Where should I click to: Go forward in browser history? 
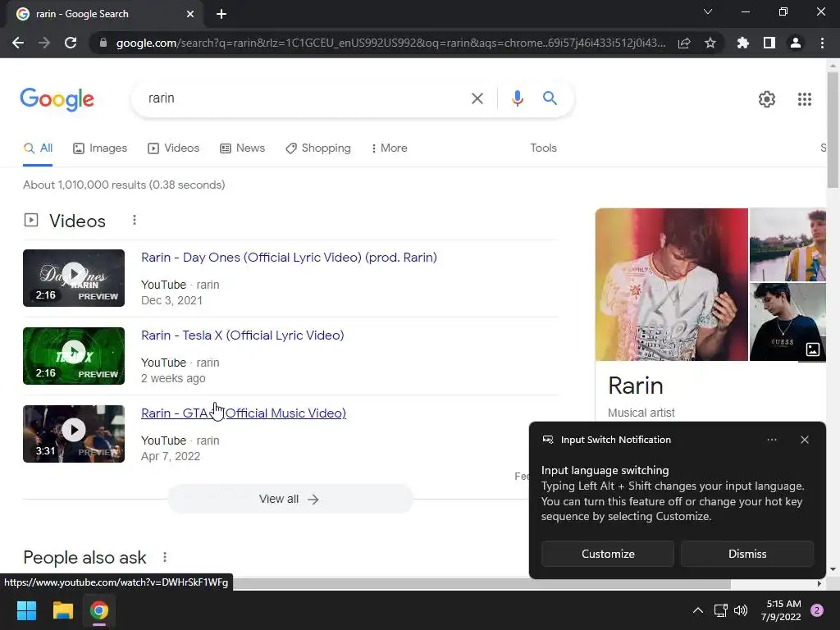[x=44, y=43]
